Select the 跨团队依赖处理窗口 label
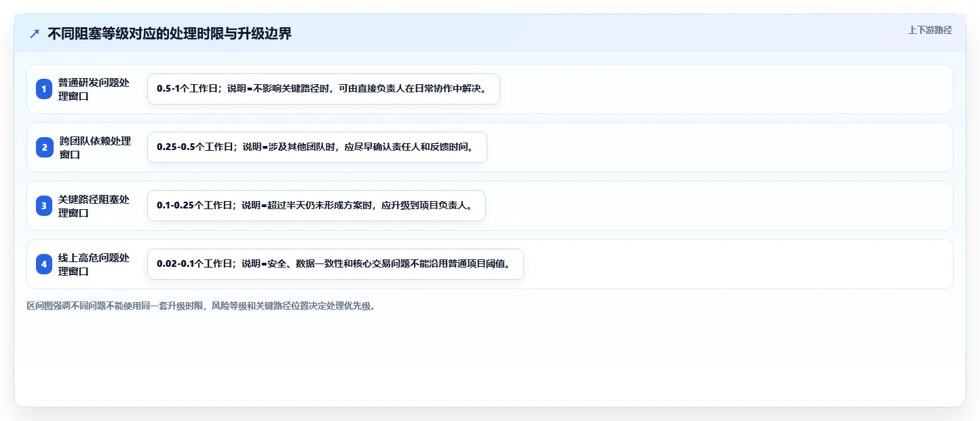Viewport: 980px width, 421px height. [94, 147]
